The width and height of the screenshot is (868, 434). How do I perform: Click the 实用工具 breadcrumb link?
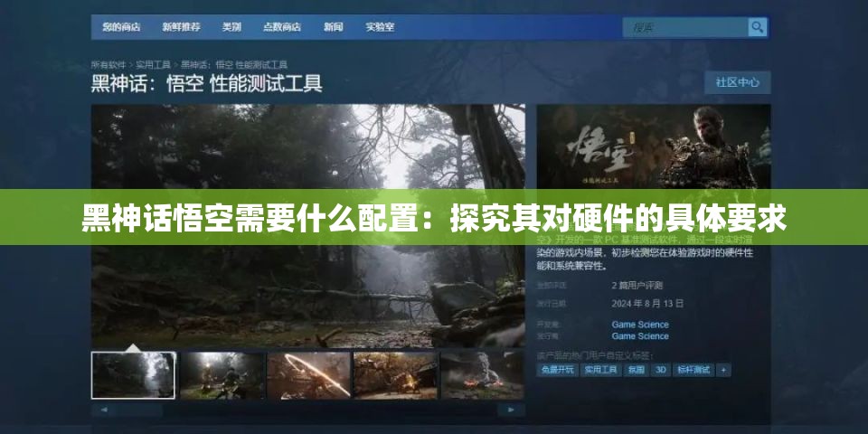coord(154,65)
